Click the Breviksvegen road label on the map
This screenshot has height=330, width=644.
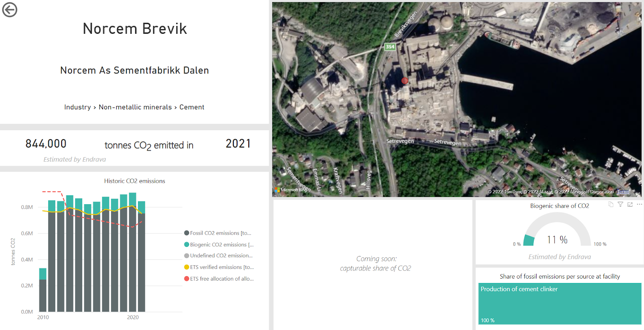405,25
